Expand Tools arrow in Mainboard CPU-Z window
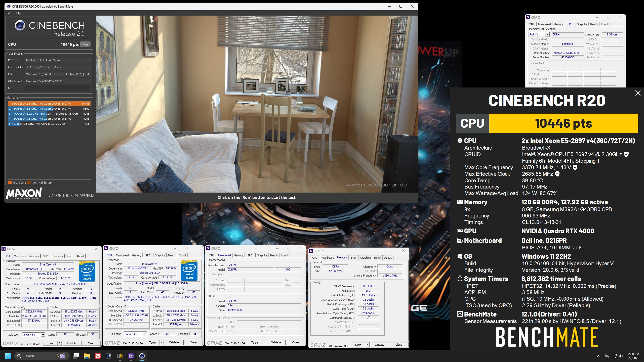644x362 pixels. pos(264,342)
